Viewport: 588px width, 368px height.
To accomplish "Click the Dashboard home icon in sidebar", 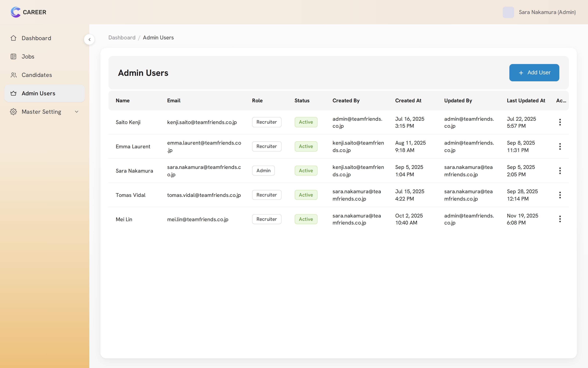I will 14,38.
